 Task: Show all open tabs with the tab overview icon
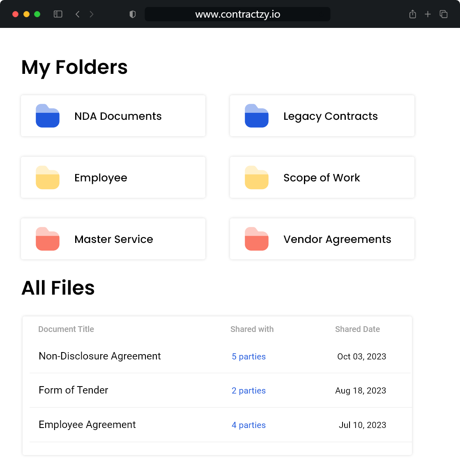[x=444, y=14]
